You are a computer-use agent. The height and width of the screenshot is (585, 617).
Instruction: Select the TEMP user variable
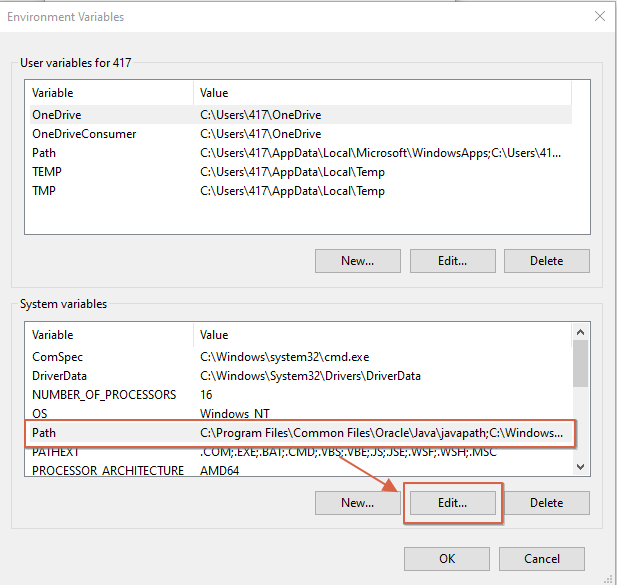pyautogui.click(x=48, y=172)
